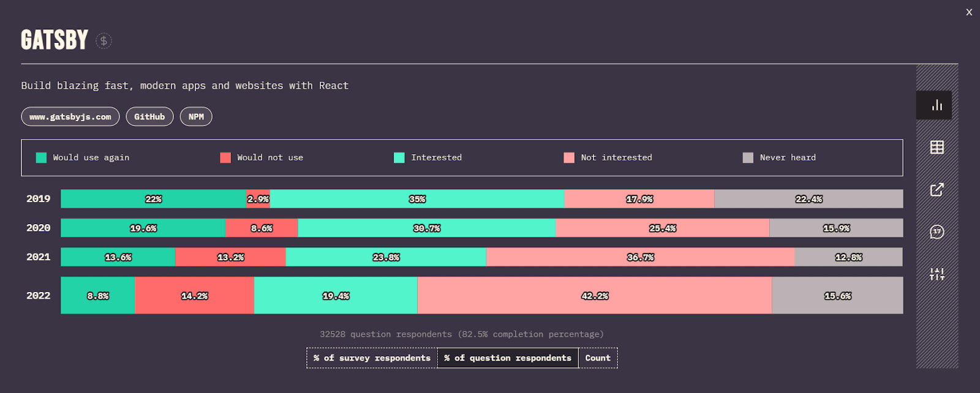Click the 'Would not use' legend swatch
The width and height of the screenshot is (980, 393).
(225, 158)
